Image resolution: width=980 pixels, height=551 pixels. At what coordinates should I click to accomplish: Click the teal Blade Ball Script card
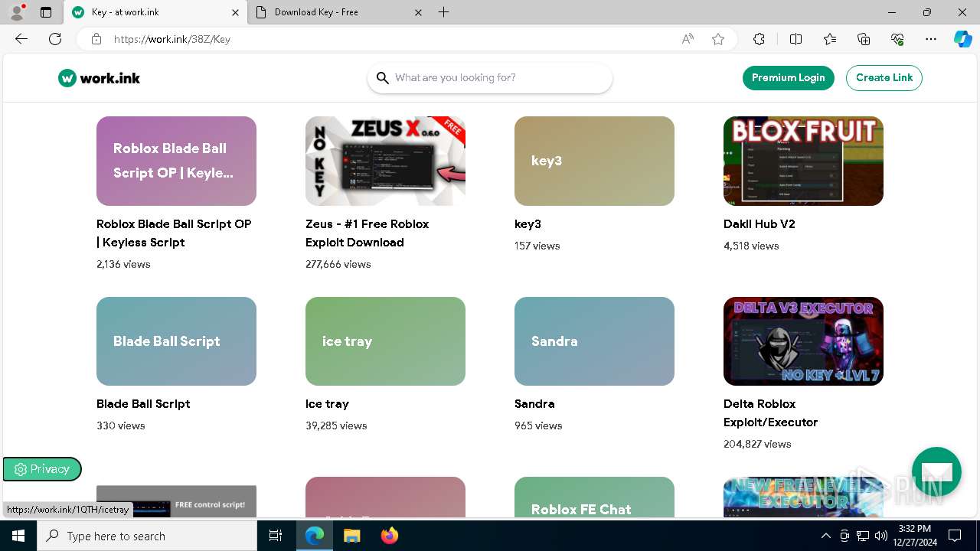pyautogui.click(x=176, y=341)
